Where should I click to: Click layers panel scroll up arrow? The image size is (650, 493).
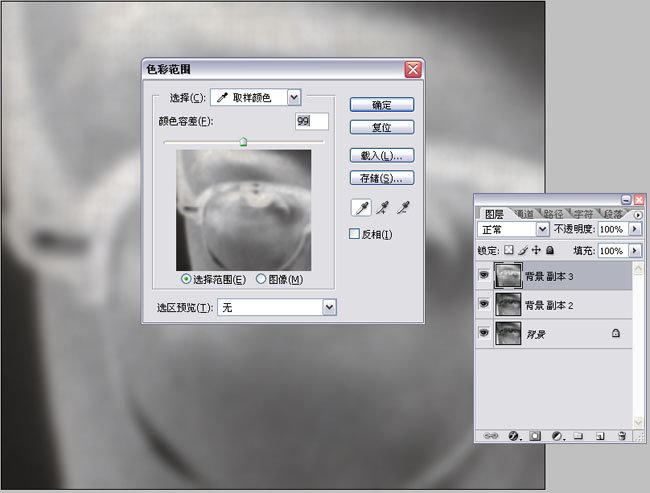point(638,268)
